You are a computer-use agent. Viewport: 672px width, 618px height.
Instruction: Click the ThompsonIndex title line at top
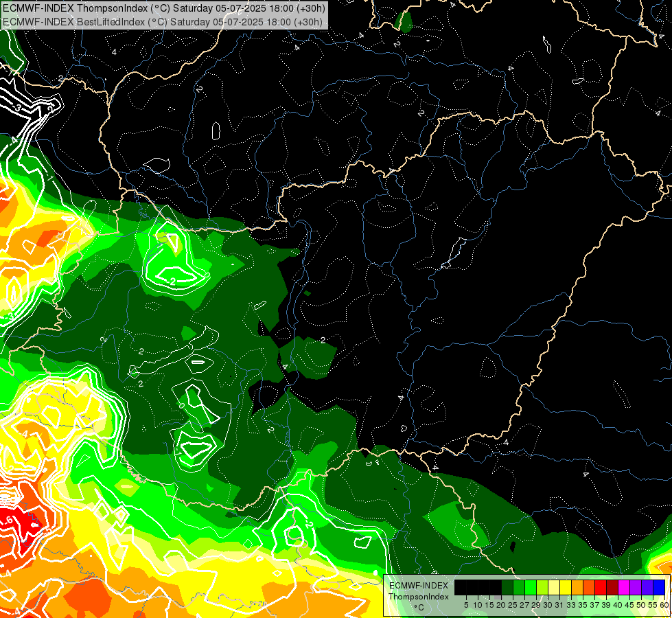click(164, 8)
